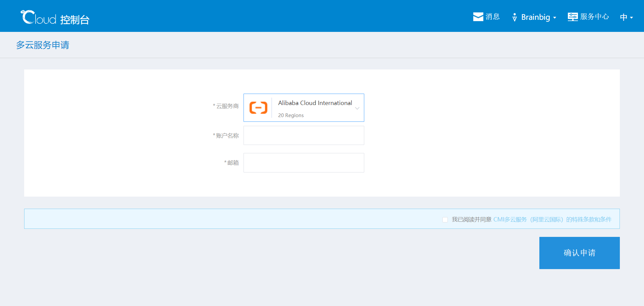This screenshot has height=306, width=644.
Task: Check the 我已阅读并同意 agreement checkbox
Action: pyautogui.click(x=445, y=220)
